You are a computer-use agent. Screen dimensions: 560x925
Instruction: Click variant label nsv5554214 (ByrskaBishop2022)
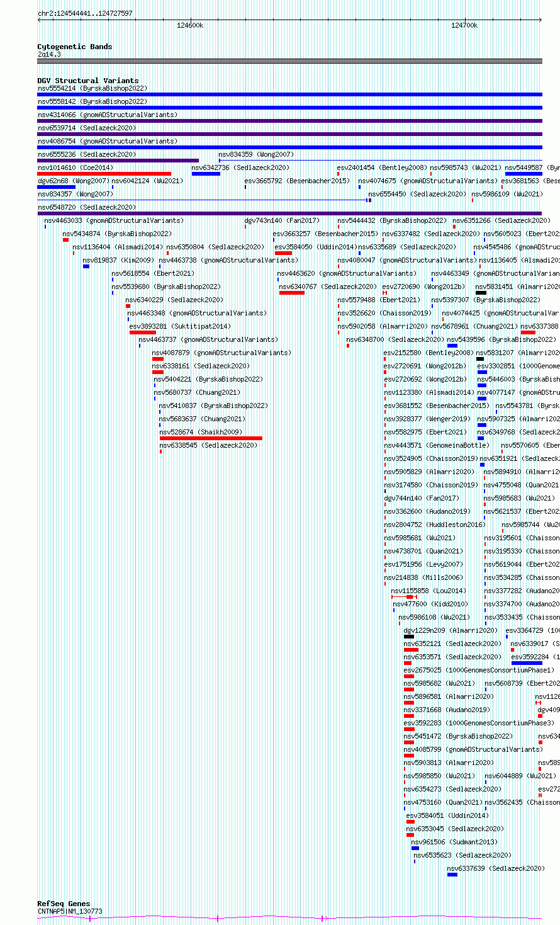pos(92,89)
